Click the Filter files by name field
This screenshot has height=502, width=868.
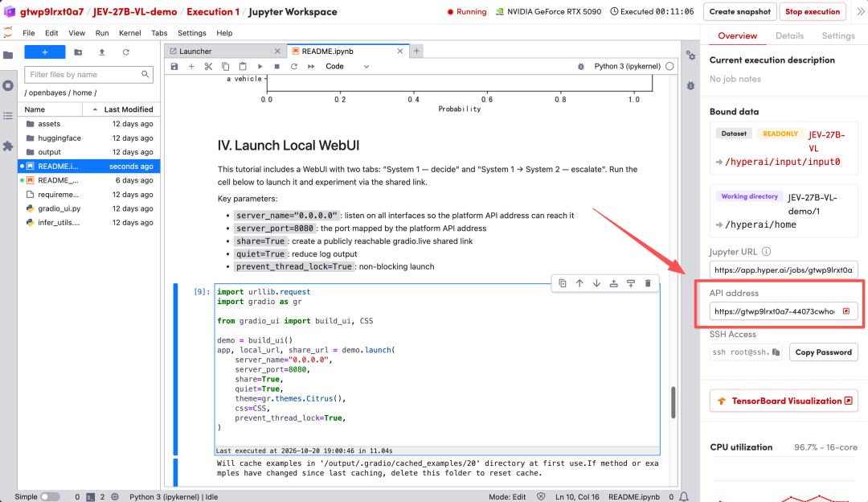tap(88, 74)
